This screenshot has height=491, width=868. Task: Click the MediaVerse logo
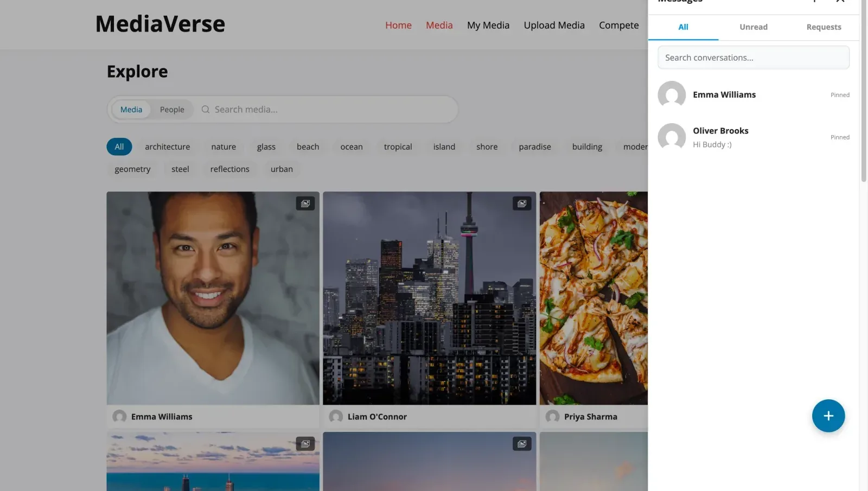click(160, 24)
